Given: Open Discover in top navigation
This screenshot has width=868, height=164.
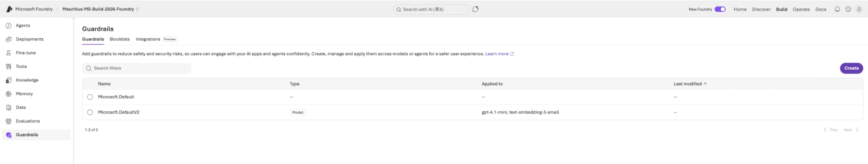Looking at the screenshot, I should pyautogui.click(x=761, y=9).
